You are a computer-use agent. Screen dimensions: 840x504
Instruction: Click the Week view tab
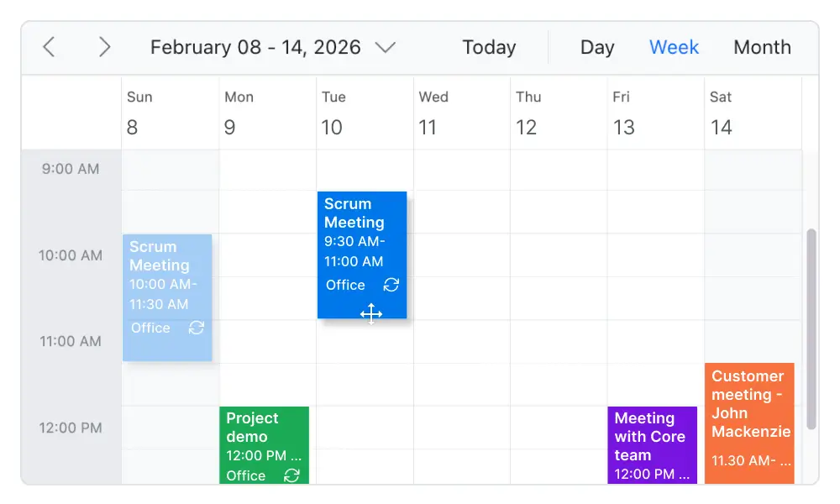pos(674,48)
